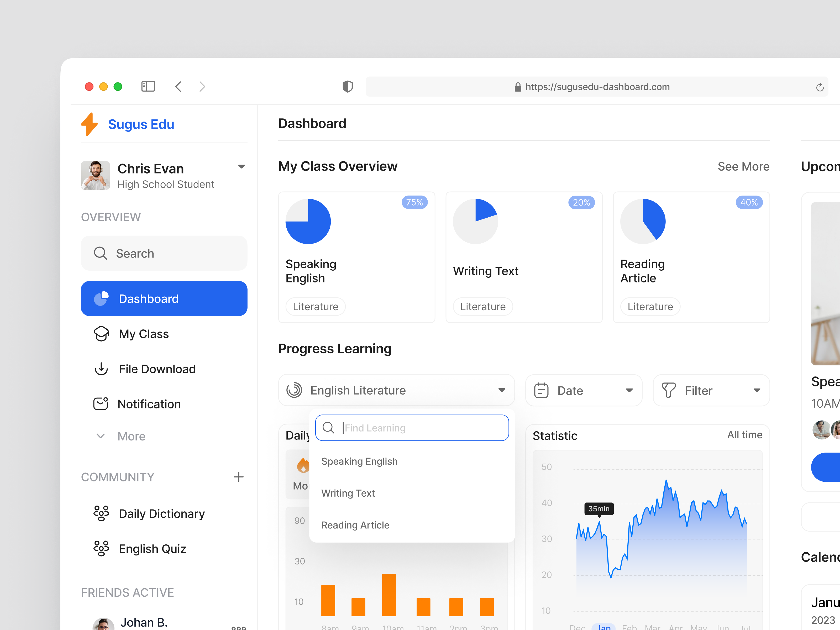Click the browser back arrow
The width and height of the screenshot is (840, 630).
178,87
